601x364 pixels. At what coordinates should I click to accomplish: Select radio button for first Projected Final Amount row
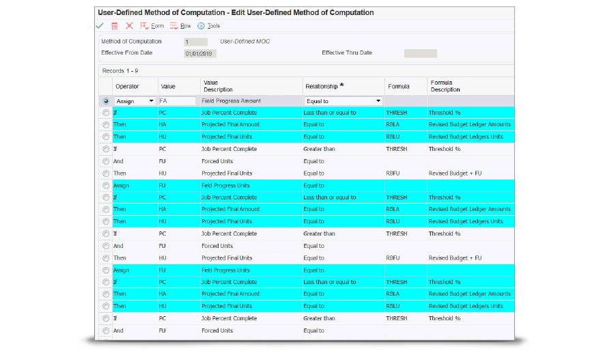[x=105, y=125]
